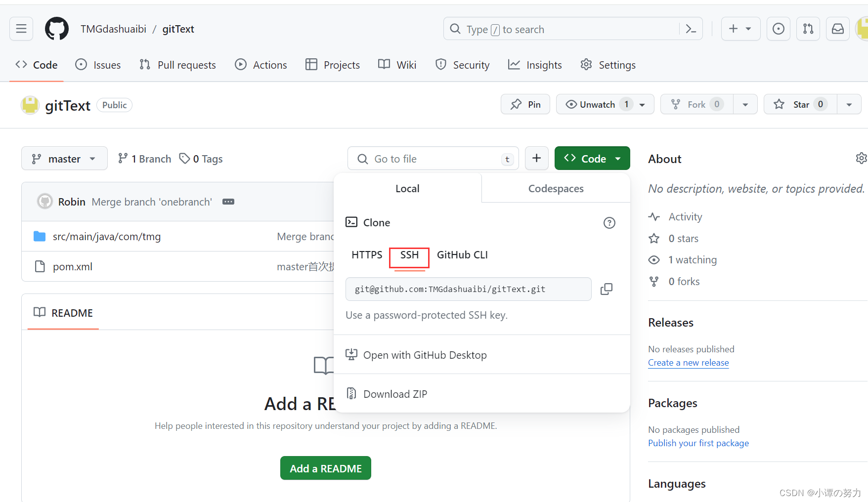Toggle the green Code dropdown button
The width and height of the screenshot is (868, 502).
point(592,158)
